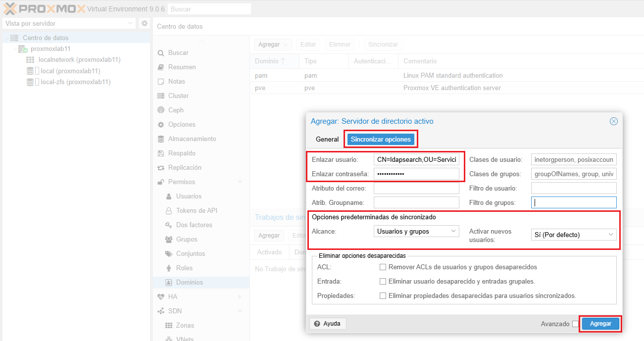Collapse the Centro de datos tree node
Image resolution: width=644 pixels, height=341 pixels.
(7, 38)
